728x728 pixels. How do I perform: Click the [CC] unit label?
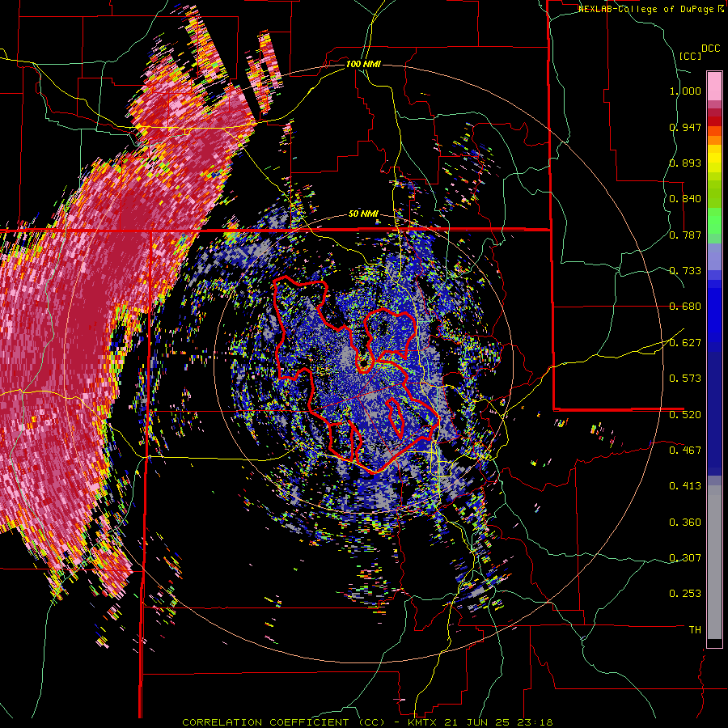(690, 56)
